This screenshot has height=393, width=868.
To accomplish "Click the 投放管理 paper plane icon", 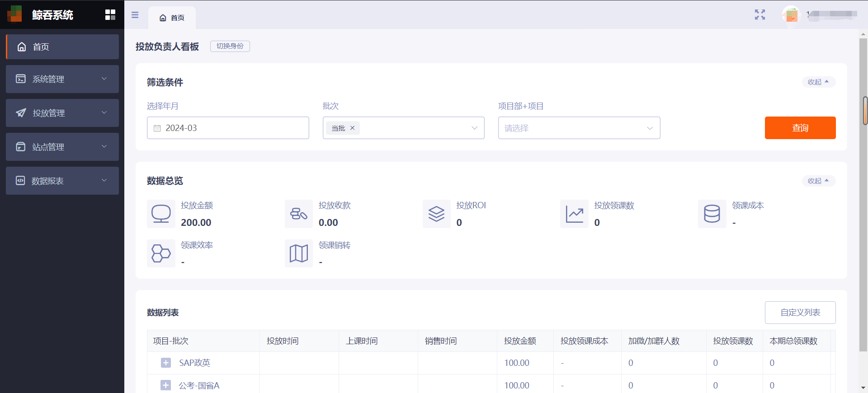I will point(21,113).
